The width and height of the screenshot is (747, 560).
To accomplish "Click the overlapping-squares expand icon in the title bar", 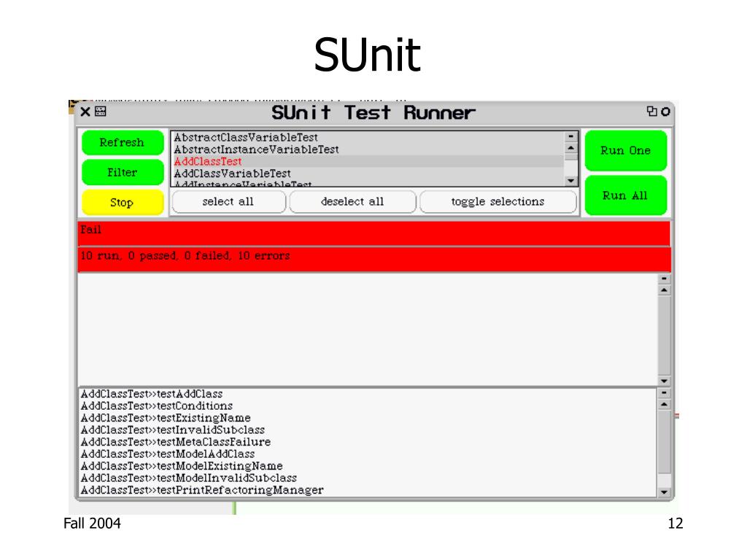I will pyautogui.click(x=651, y=111).
